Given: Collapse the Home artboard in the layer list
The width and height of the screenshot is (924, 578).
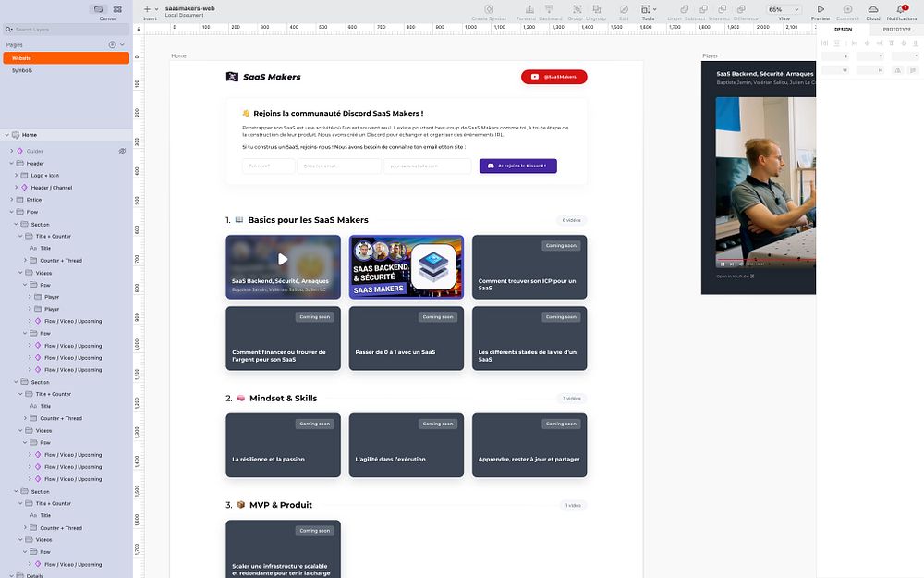Looking at the screenshot, I should coord(6,135).
